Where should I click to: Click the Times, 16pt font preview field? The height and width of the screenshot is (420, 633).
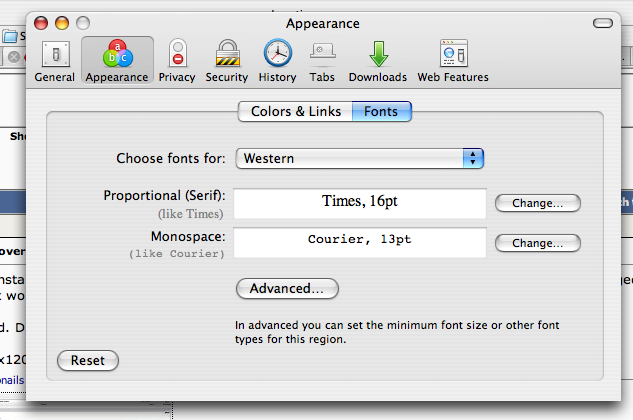360,203
